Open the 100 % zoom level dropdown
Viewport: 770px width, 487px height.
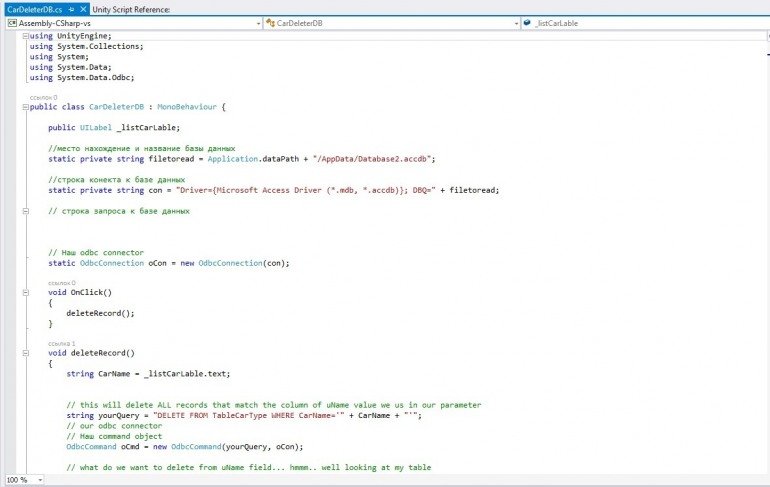[41, 480]
